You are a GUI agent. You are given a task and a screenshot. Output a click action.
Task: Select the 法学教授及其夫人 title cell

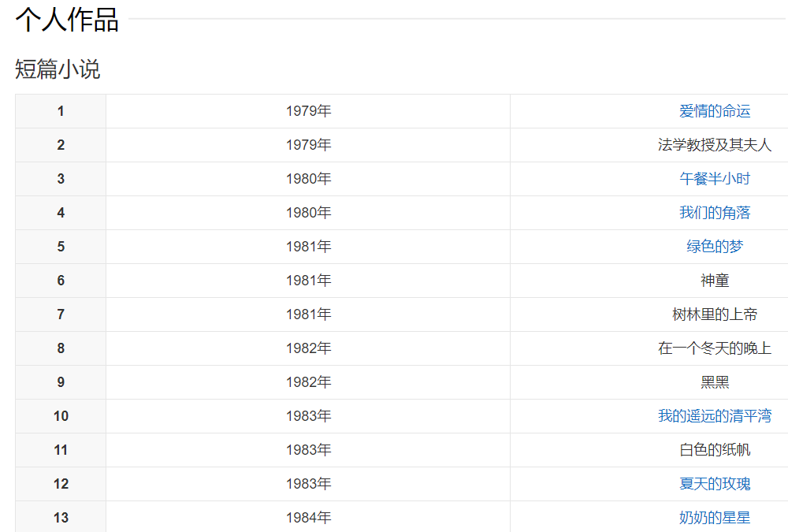[714, 145]
